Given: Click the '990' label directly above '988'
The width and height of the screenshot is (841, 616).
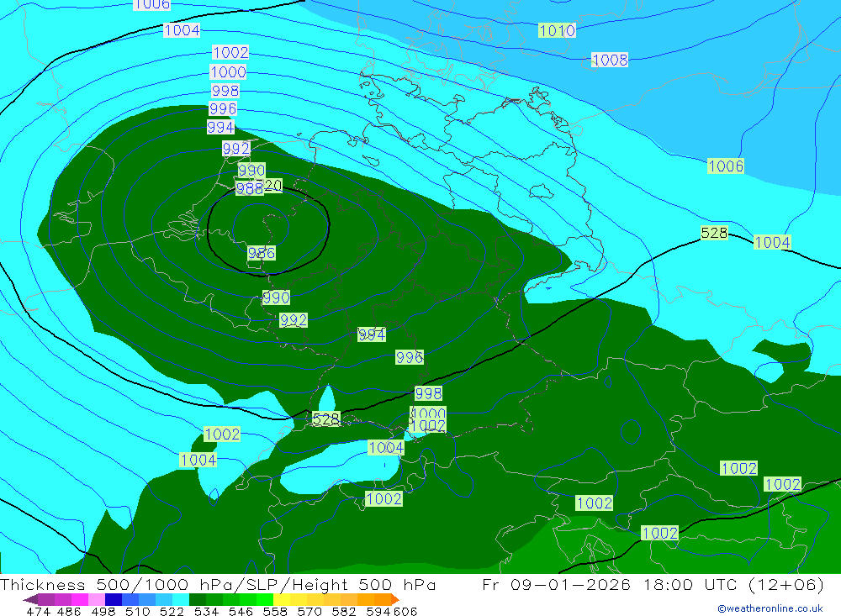Looking at the screenshot, I should click(251, 171).
